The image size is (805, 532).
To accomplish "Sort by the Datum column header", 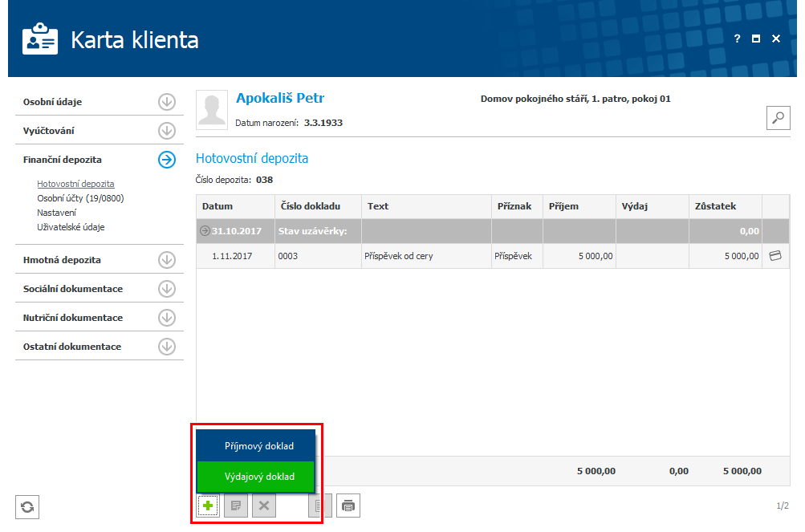I will [236, 206].
